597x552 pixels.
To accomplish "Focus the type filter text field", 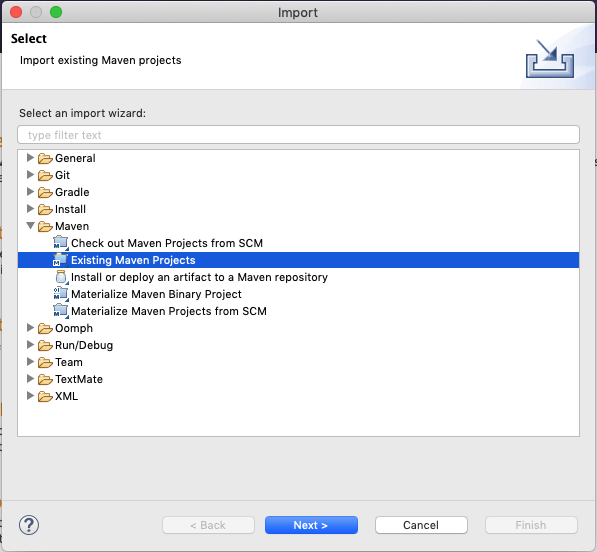I will coord(298,135).
